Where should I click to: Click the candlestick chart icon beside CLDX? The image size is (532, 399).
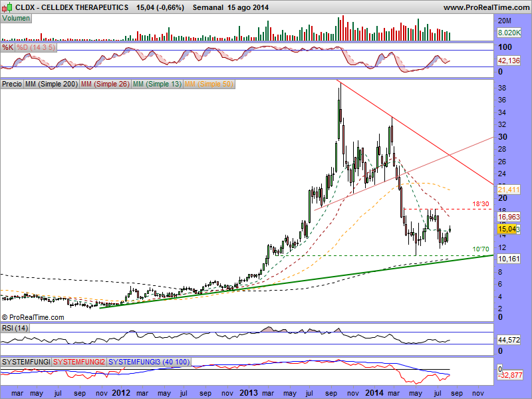point(8,7)
